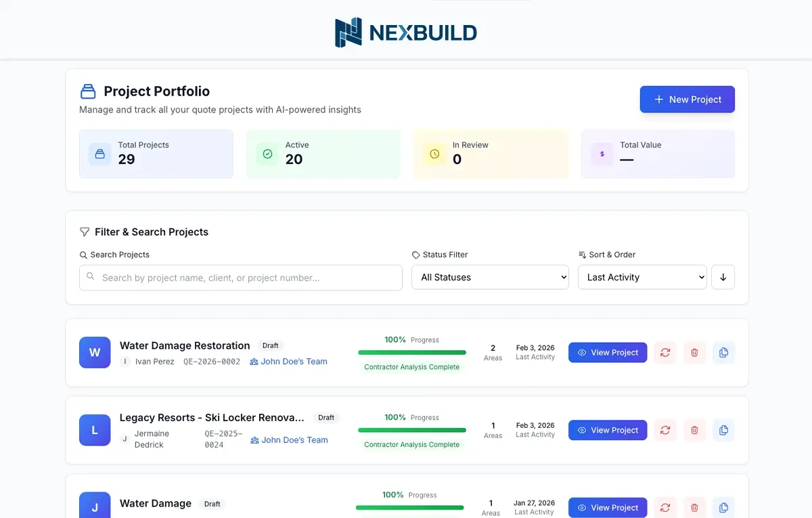
Task: Create a New Project
Action: [x=687, y=100]
